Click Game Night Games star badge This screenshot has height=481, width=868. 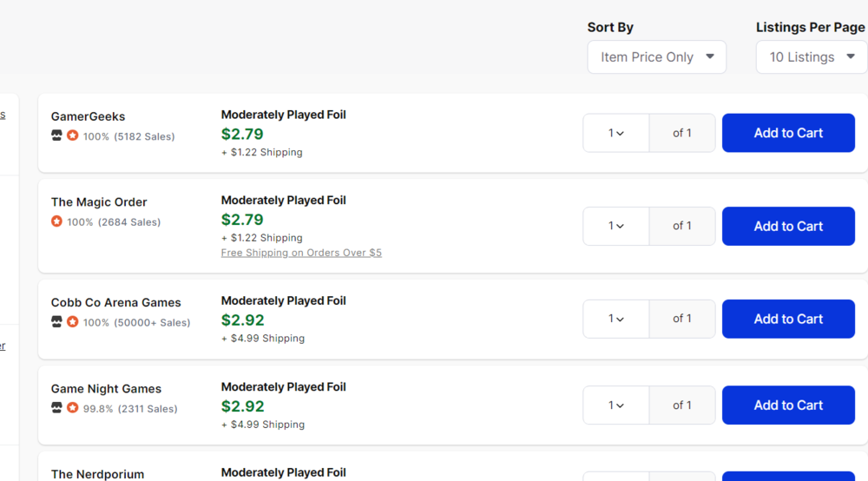[73, 408]
